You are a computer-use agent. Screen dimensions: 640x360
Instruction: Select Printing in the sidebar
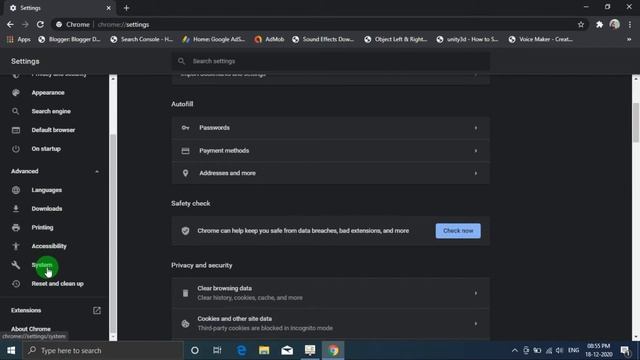[x=42, y=227]
